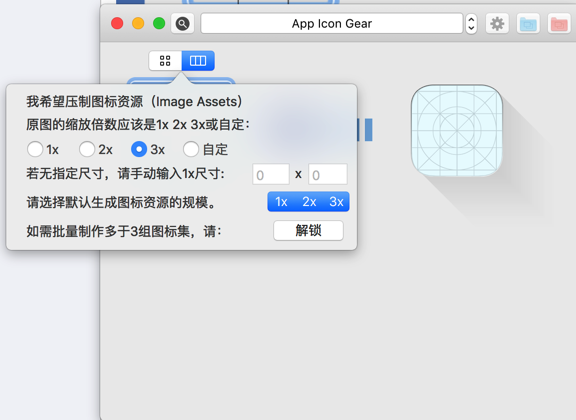Switch to grid view icon
This screenshot has width=576, height=420.
coord(165,61)
